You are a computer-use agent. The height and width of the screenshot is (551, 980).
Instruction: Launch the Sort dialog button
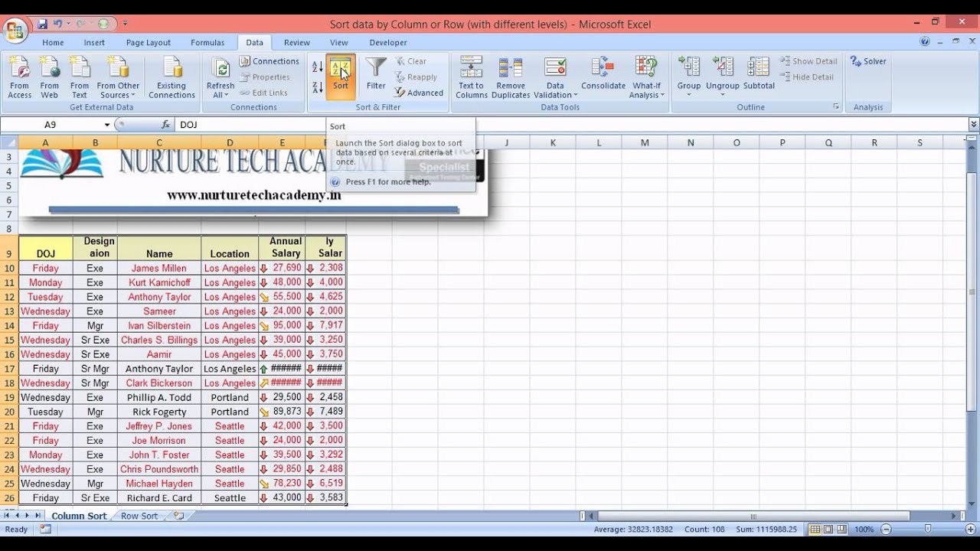340,77
